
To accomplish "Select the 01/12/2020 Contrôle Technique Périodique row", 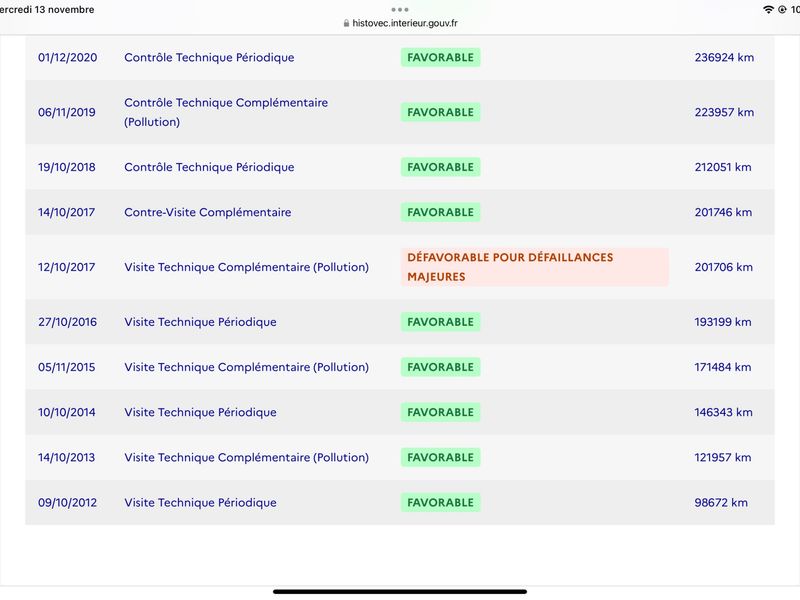I will 399,57.
